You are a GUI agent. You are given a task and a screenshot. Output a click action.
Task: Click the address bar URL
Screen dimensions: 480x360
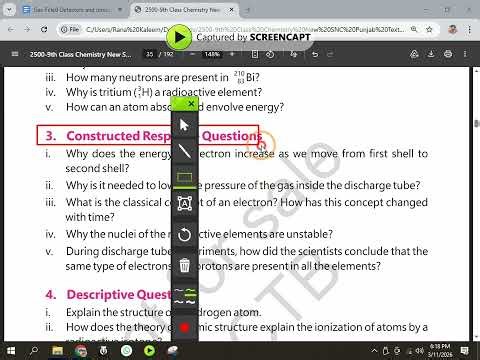(x=245, y=29)
